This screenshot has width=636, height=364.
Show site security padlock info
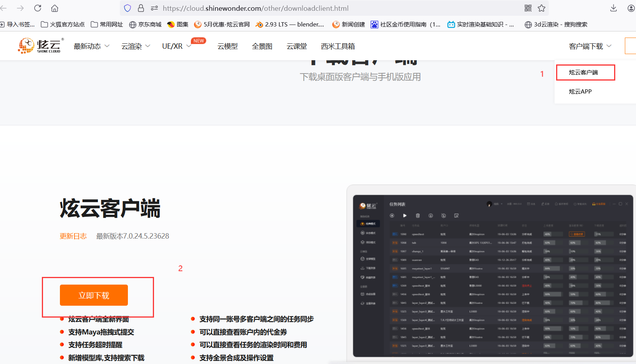(x=141, y=8)
